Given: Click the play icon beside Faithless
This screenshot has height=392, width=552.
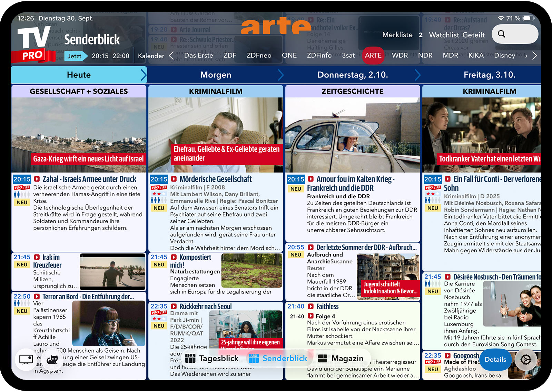Looking at the screenshot, I should coord(310,306).
